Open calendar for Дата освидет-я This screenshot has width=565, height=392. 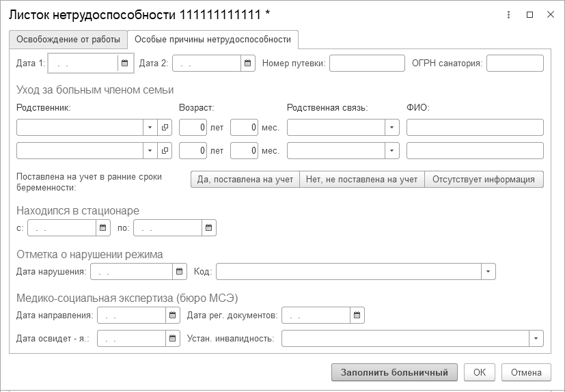pyautogui.click(x=172, y=338)
